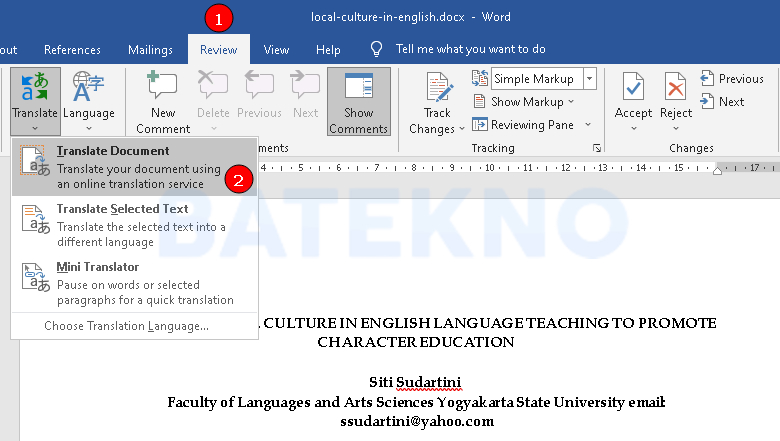Click the Delete comment icon
Image resolution: width=780 pixels, height=441 pixels.
click(213, 85)
